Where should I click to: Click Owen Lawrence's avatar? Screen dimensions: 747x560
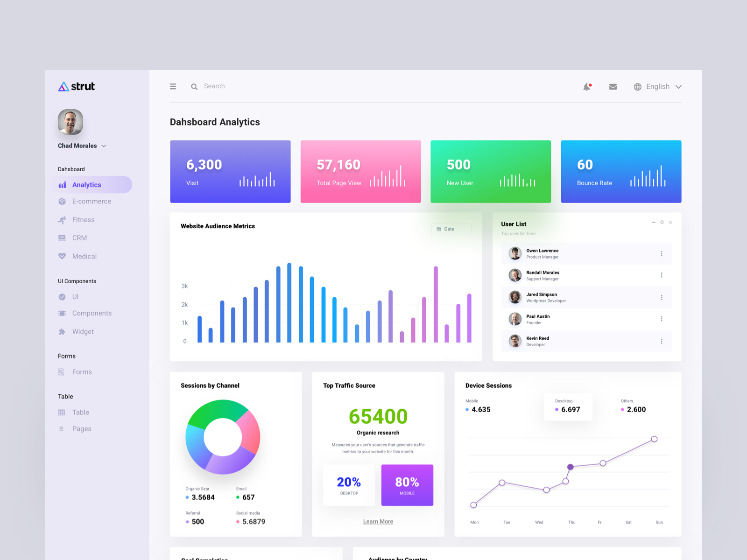pos(515,253)
